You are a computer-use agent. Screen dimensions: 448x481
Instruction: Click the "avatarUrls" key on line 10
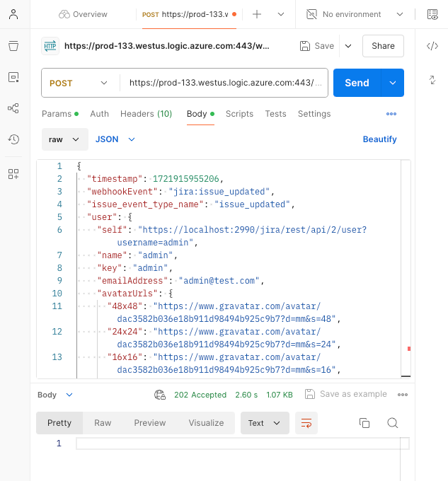click(127, 294)
